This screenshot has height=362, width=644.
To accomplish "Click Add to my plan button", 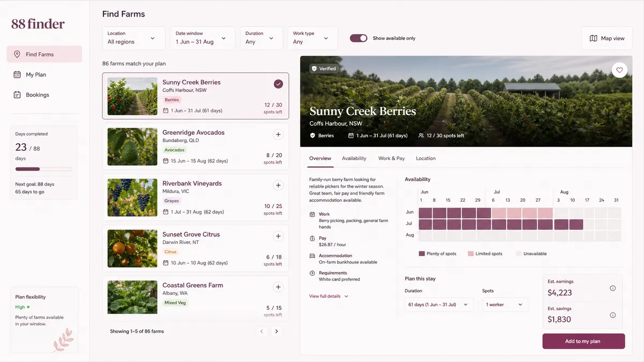I will pyautogui.click(x=583, y=341).
